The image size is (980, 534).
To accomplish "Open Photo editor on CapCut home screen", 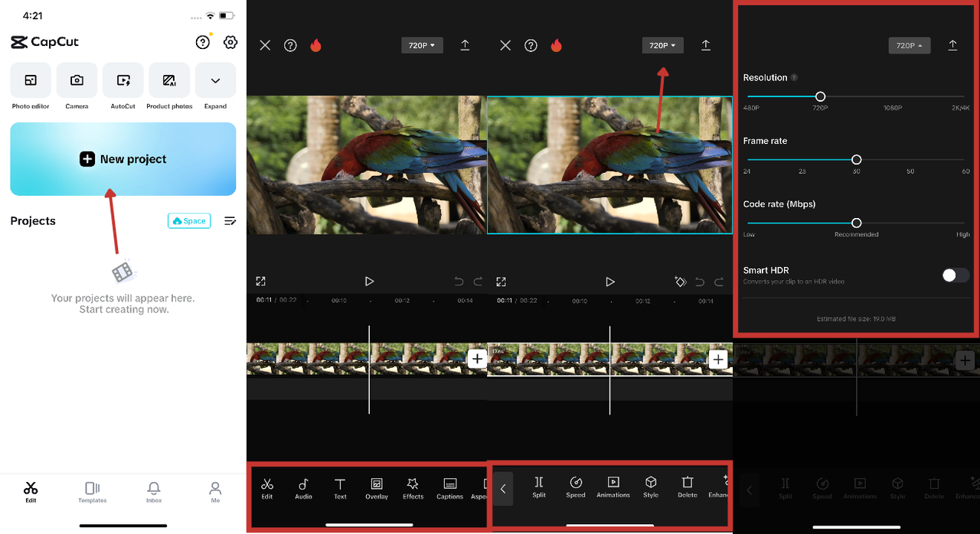I will [x=31, y=86].
